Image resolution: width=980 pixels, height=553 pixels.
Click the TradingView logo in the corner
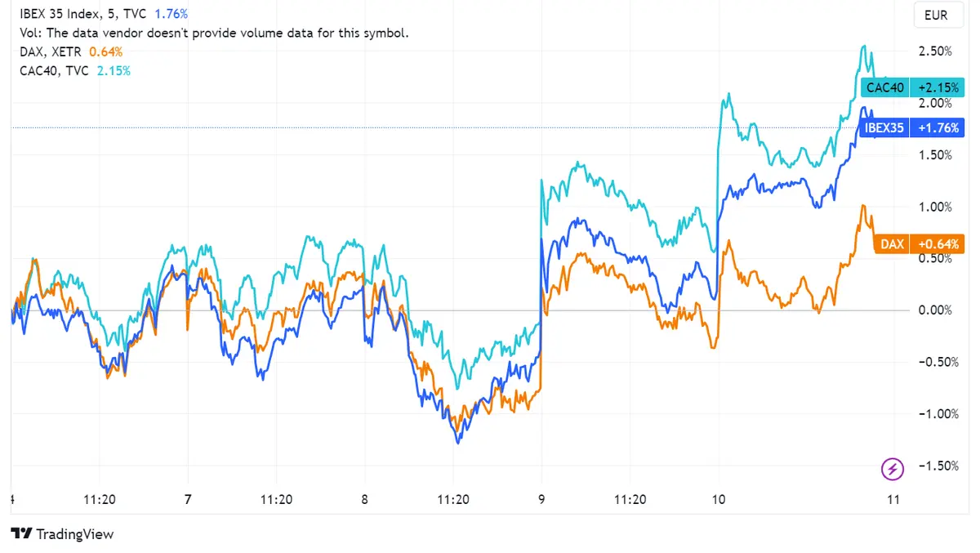pos(61,533)
